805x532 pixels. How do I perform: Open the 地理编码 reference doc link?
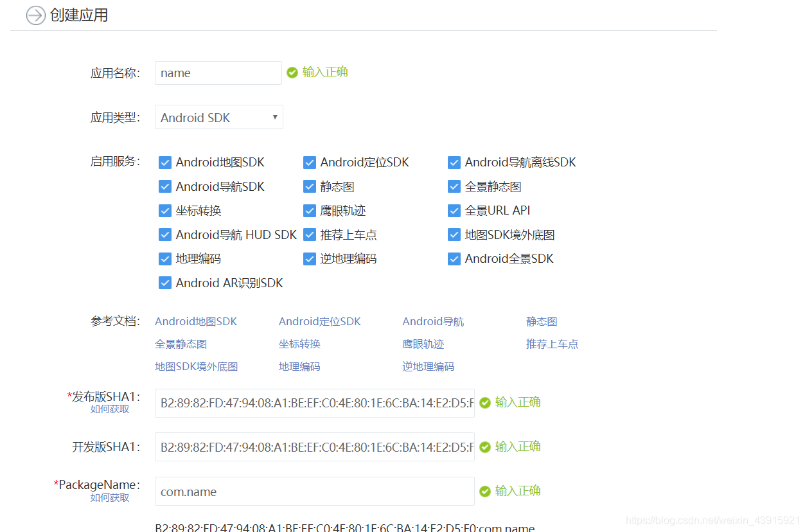299,367
